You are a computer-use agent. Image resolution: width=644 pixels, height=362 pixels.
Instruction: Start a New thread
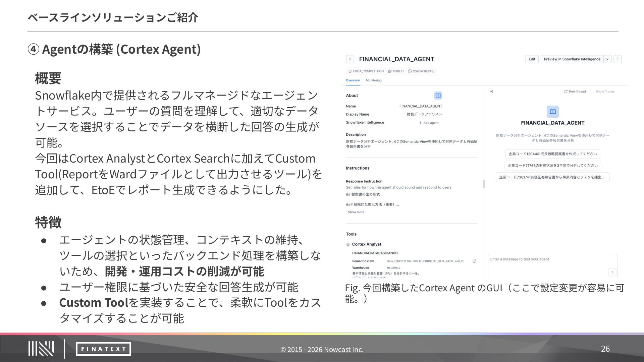pyautogui.click(x=575, y=92)
